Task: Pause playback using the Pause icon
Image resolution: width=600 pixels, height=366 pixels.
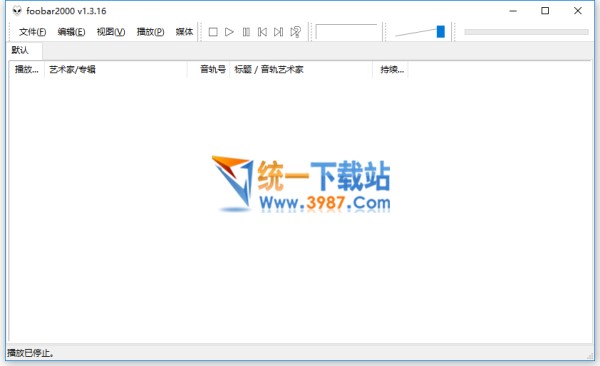Action: click(246, 32)
